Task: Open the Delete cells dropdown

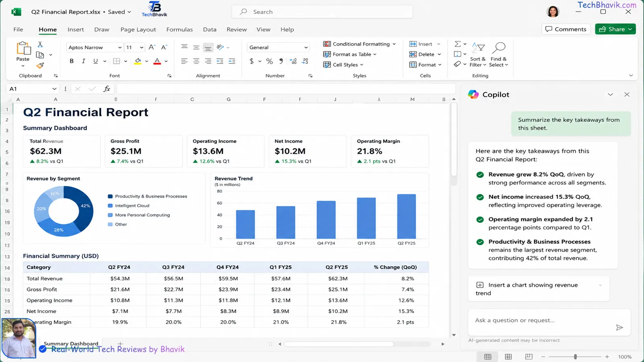Action: pyautogui.click(x=425, y=54)
